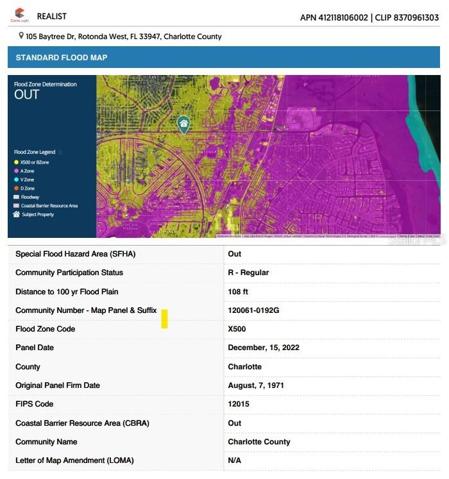Click the CLIP 8370961303 number
This screenshot has width=449, height=479.
coord(407,18)
